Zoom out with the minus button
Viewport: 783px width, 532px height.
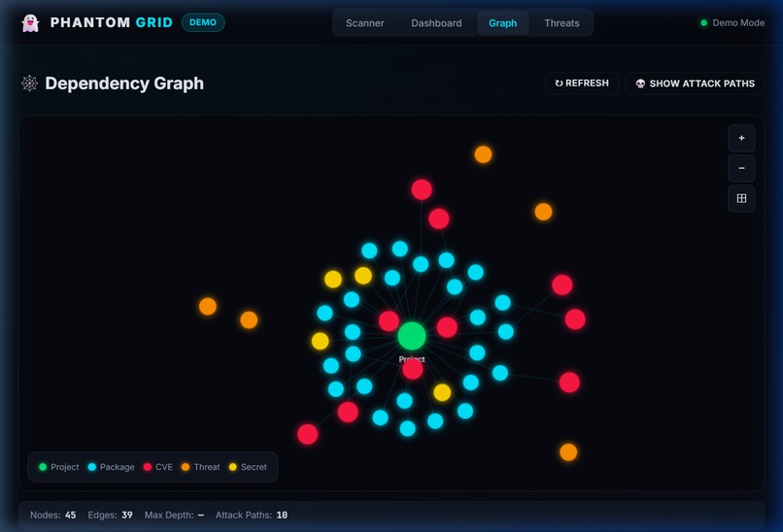point(741,168)
